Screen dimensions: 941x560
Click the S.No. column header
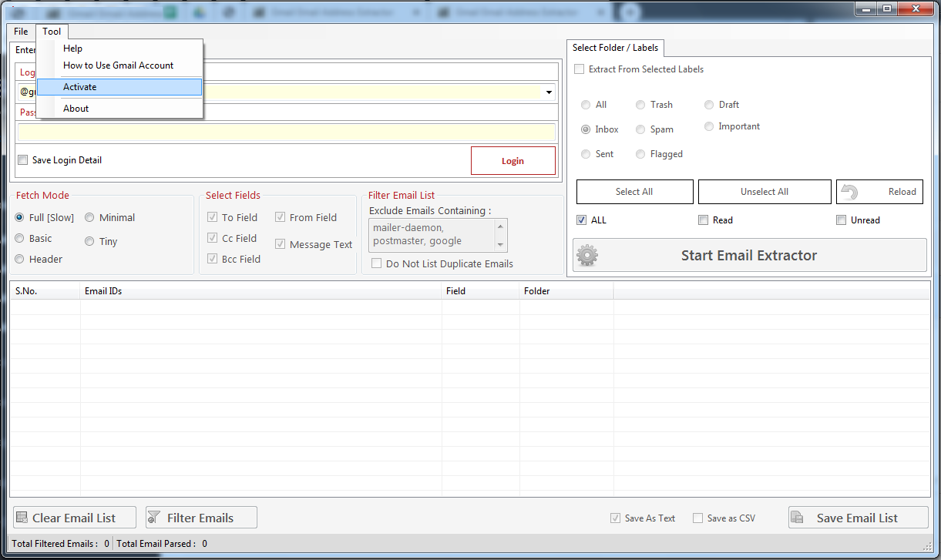click(x=45, y=291)
